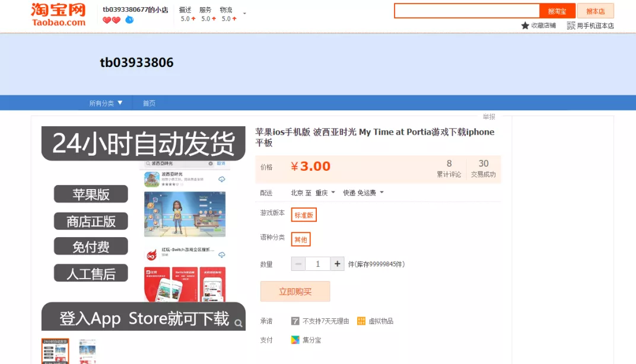Open the 快递 免运费 shipping dropdown

[x=363, y=193]
